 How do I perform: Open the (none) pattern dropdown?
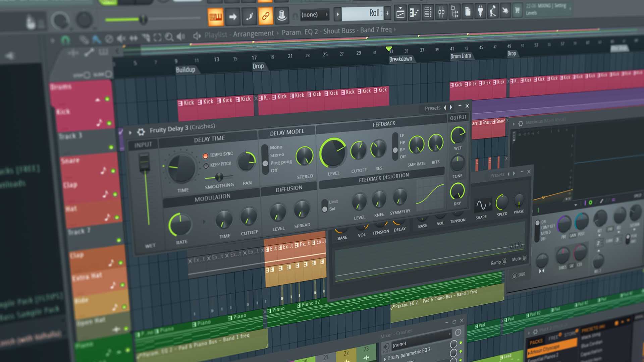pyautogui.click(x=314, y=14)
